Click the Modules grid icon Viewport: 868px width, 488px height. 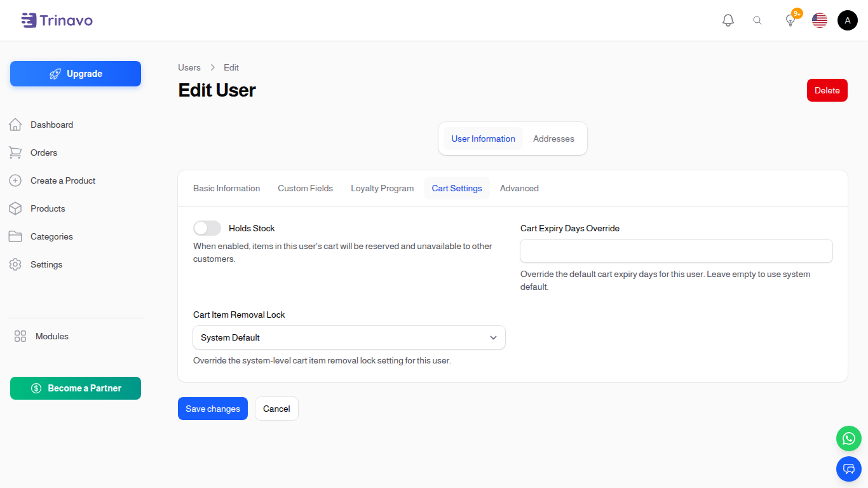click(x=20, y=336)
